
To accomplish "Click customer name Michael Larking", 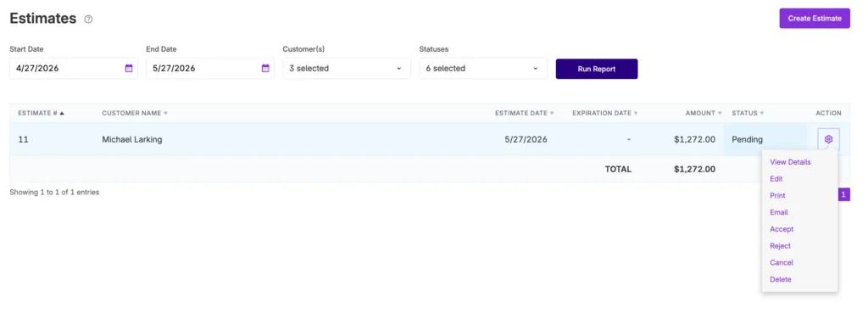I will [131, 140].
